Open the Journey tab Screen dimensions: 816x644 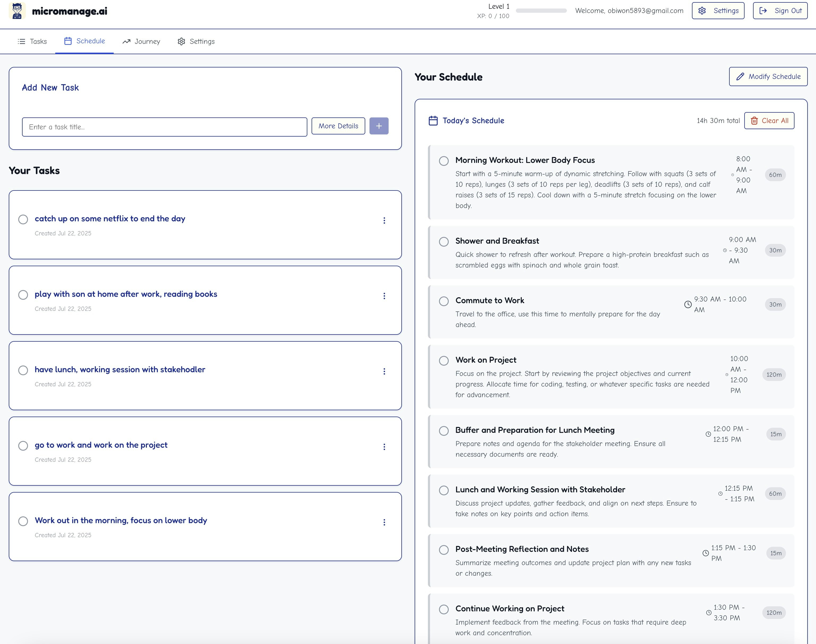[x=141, y=41]
